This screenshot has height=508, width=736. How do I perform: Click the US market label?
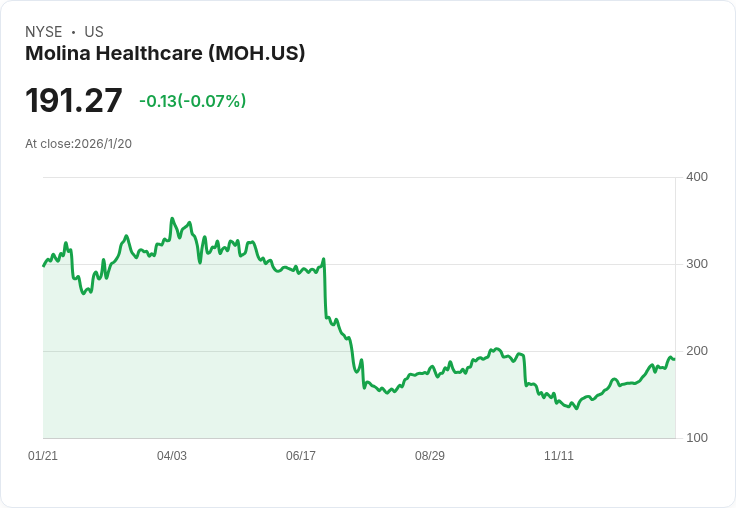94,32
